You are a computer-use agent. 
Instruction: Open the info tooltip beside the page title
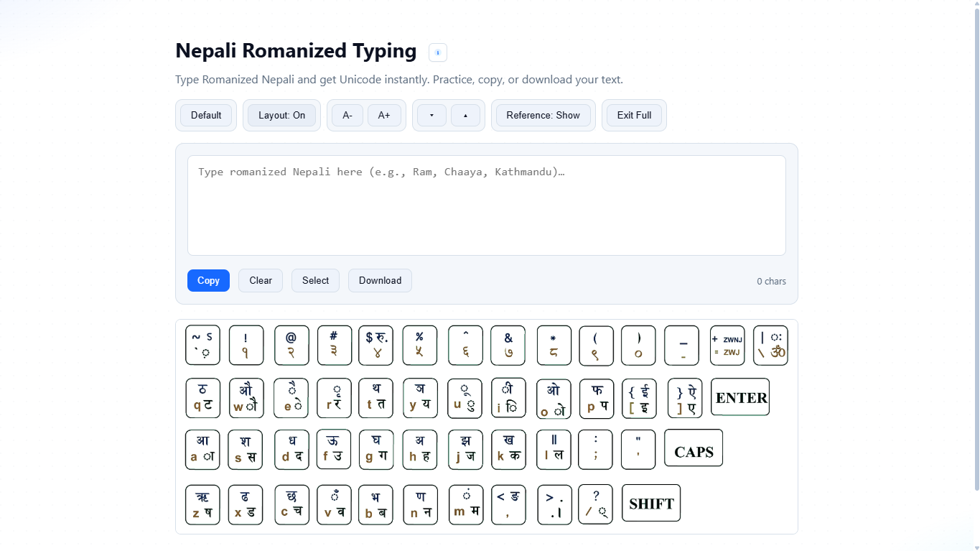click(437, 52)
